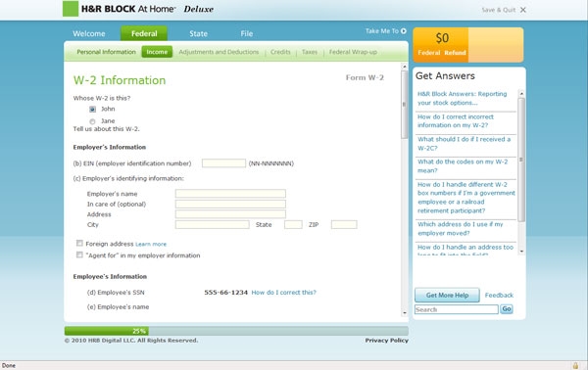588x370 pixels.
Task: Open the Welcome tab
Action: (89, 33)
